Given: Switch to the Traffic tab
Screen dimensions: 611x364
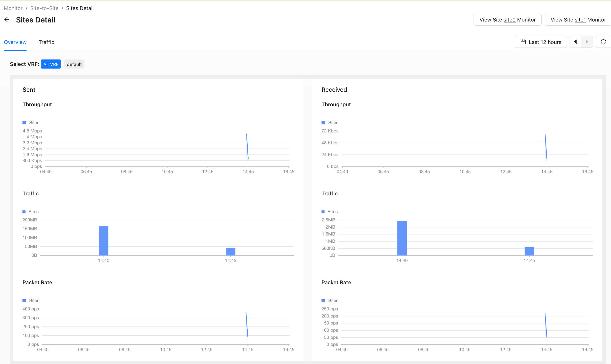Looking at the screenshot, I should coord(46,42).
